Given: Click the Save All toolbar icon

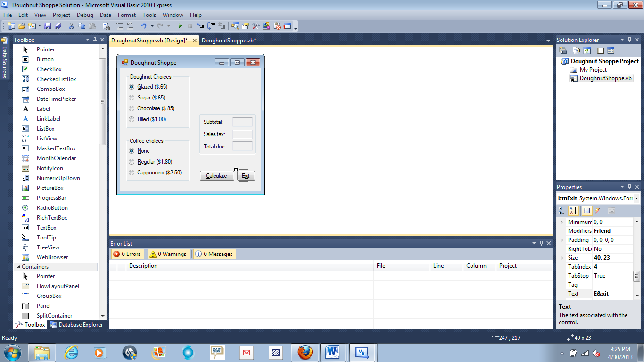Looking at the screenshot, I should click(58, 26).
